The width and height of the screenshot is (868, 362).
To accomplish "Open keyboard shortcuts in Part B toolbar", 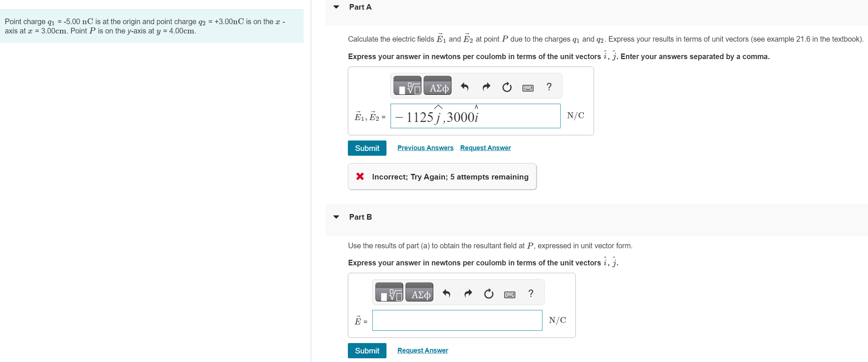I will [510, 294].
